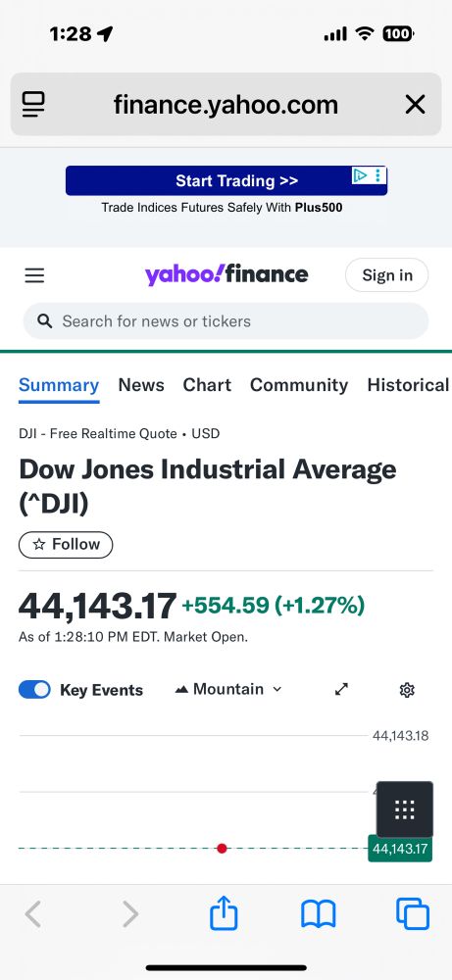
Task: Tap the Safari share icon
Action: tap(224, 913)
